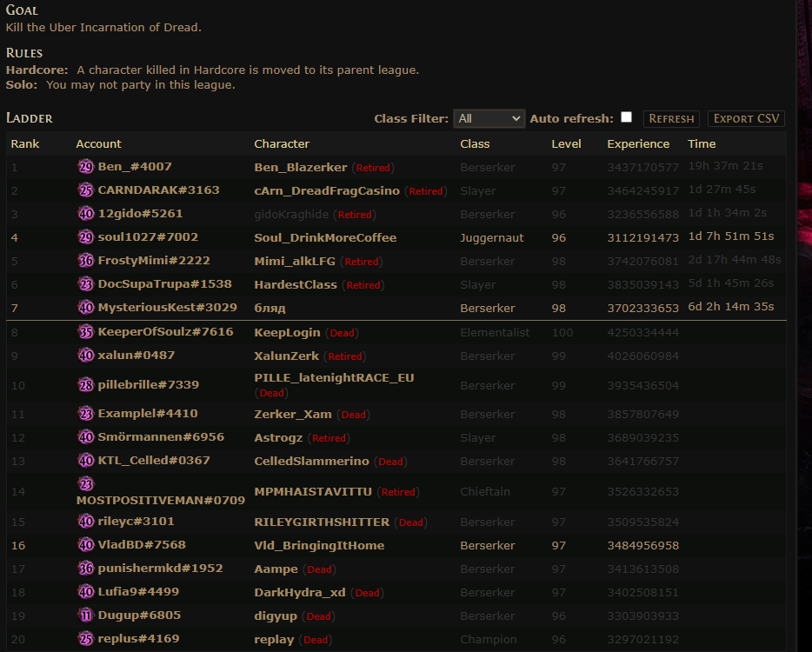Click the Juggernaut class cell
Image resolution: width=812 pixels, height=652 pixels.
tap(491, 237)
